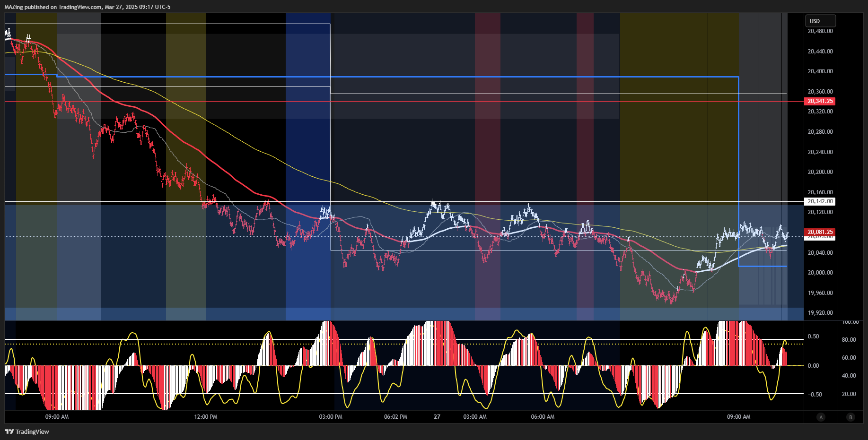Click the 60.00 indicator scale value
The height and width of the screenshot is (440, 868).
849,358
